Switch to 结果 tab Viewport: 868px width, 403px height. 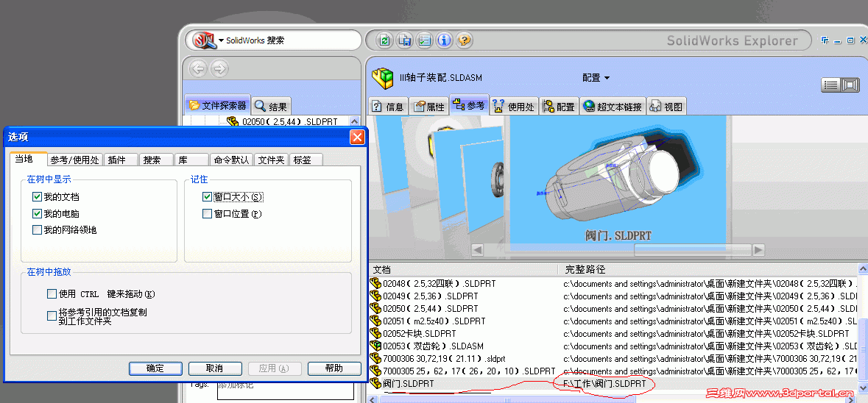(271, 106)
